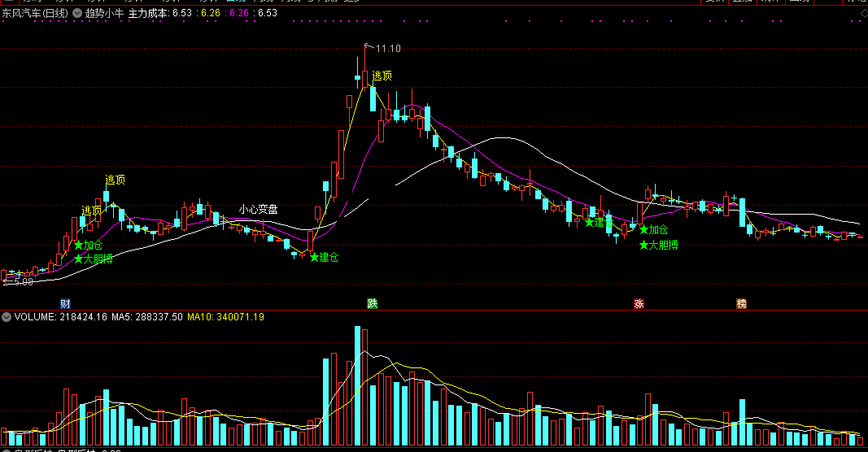Open the orange 榜 event marker
Screen dimensions: 868x452
point(741,304)
